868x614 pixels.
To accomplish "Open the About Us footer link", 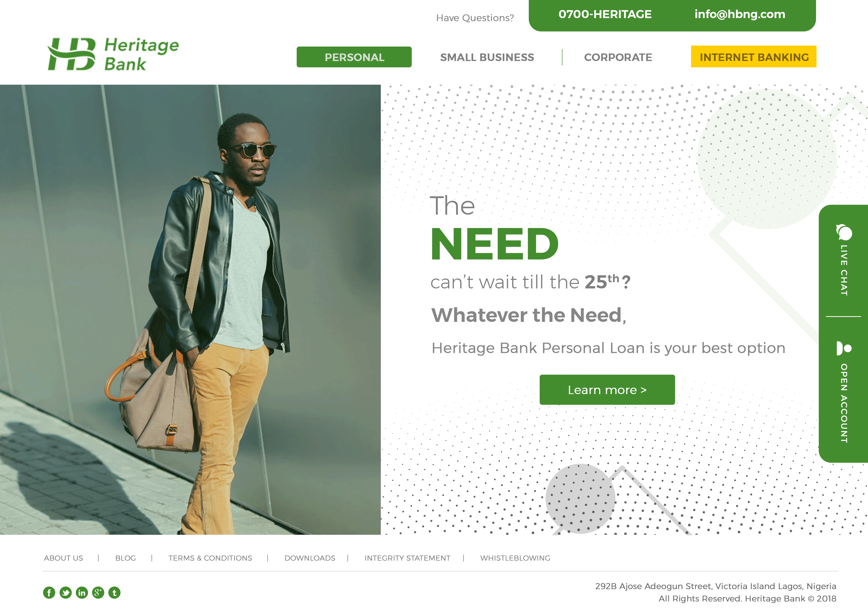I will coord(64,558).
